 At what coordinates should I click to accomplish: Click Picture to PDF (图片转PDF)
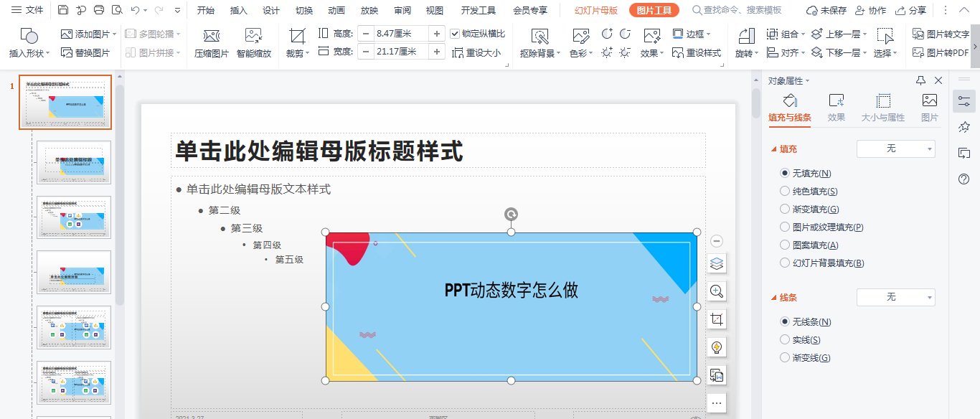click(x=941, y=52)
